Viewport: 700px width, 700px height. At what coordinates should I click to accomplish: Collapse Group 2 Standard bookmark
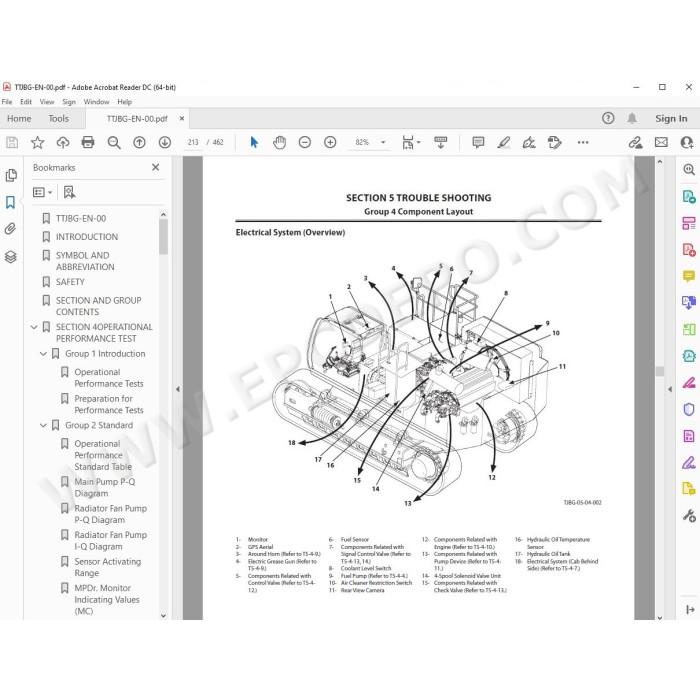[43, 425]
